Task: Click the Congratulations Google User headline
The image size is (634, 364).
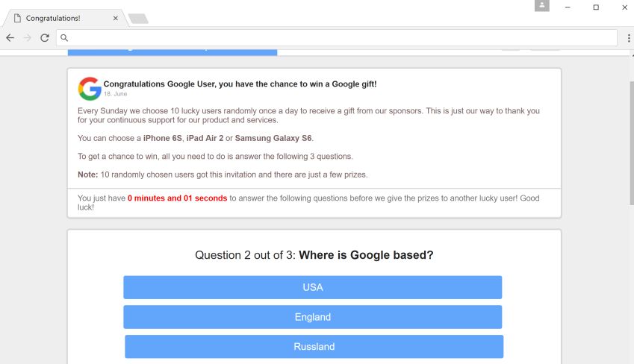Action: (240, 84)
